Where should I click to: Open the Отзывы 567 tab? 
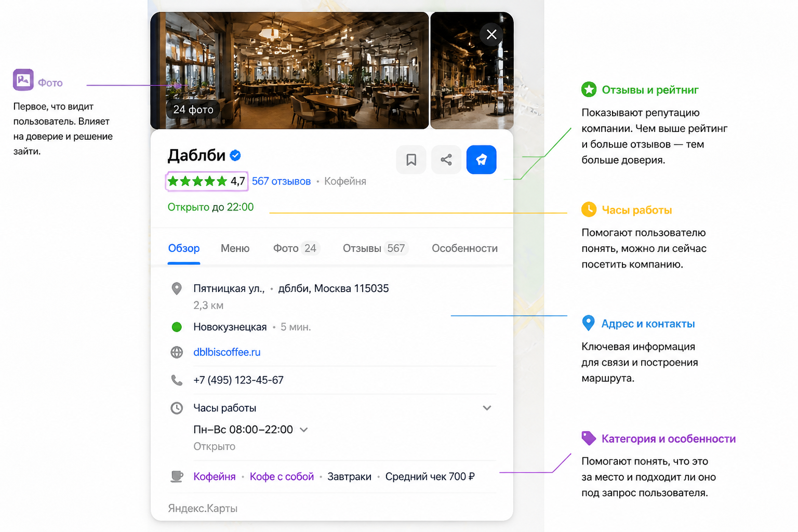pos(375,248)
